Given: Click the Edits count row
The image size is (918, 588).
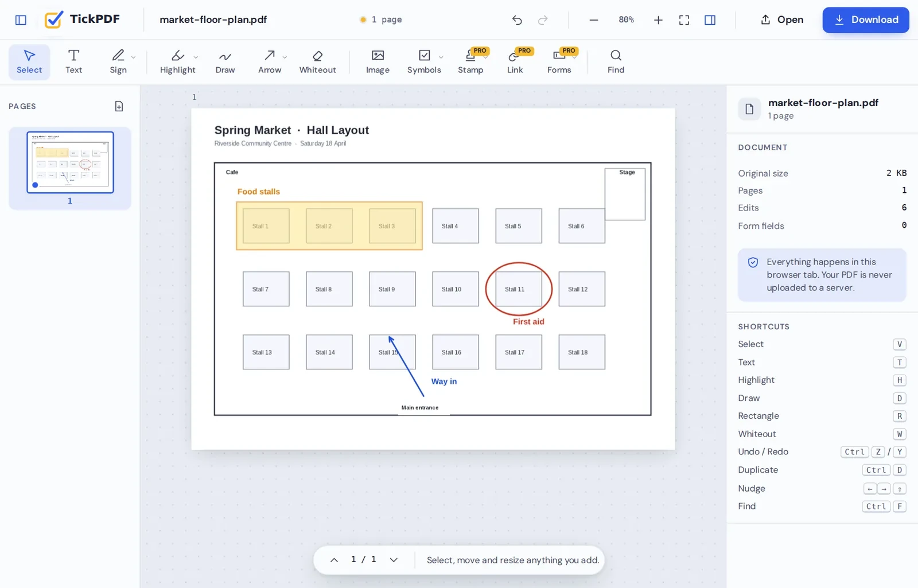Looking at the screenshot, I should 822,208.
